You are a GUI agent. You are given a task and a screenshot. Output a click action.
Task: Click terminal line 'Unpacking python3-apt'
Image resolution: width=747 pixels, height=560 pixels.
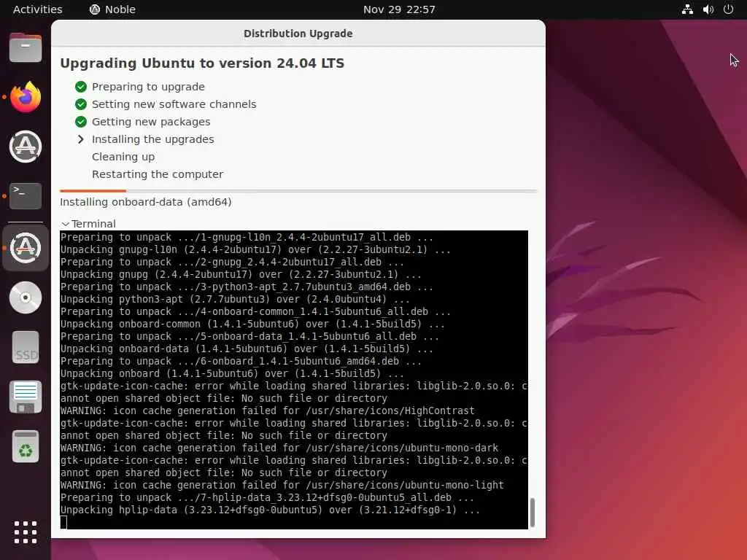coord(235,299)
